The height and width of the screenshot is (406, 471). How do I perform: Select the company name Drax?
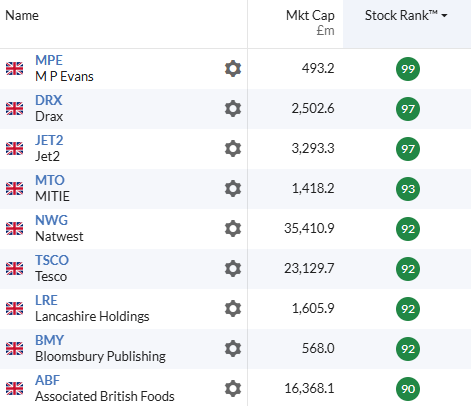click(x=49, y=117)
